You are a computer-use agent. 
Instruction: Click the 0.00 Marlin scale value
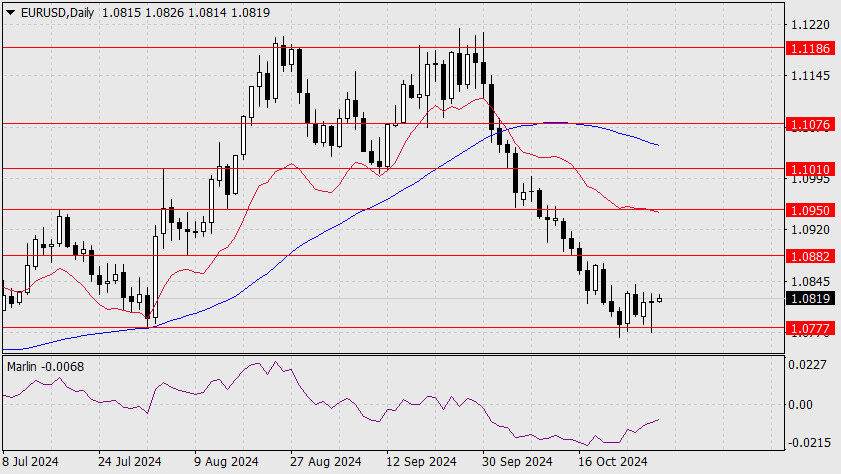(800, 404)
